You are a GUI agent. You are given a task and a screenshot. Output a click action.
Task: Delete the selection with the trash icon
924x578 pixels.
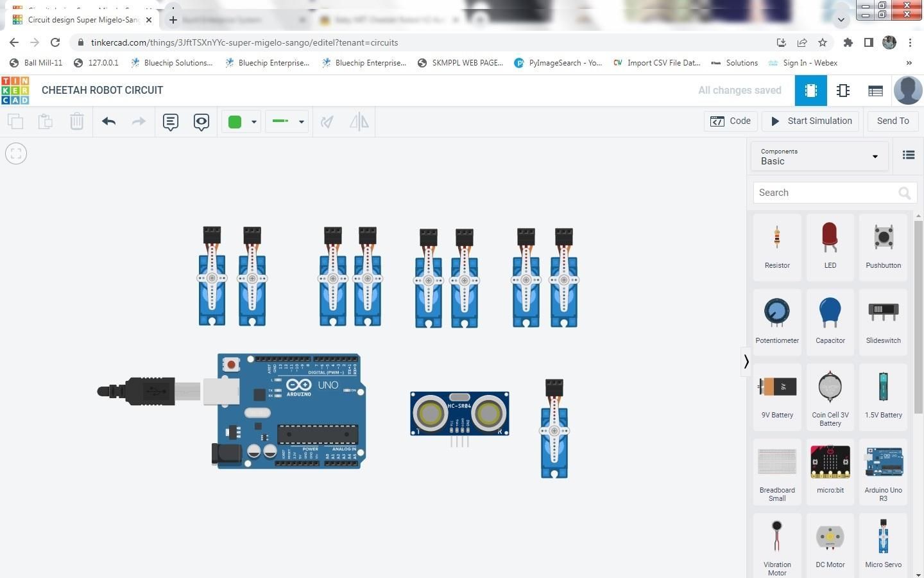click(77, 121)
